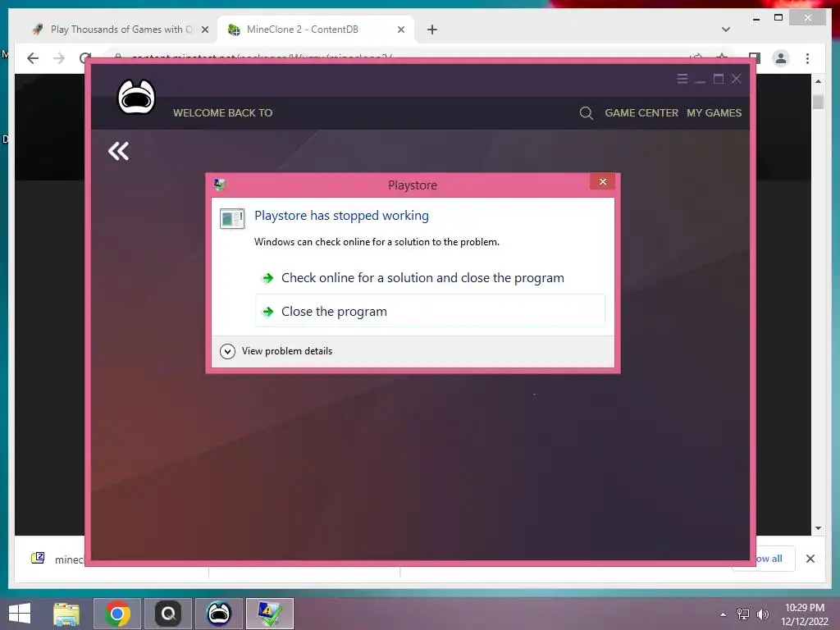Close the Playstore error dialog
840x630 pixels.
point(602,182)
